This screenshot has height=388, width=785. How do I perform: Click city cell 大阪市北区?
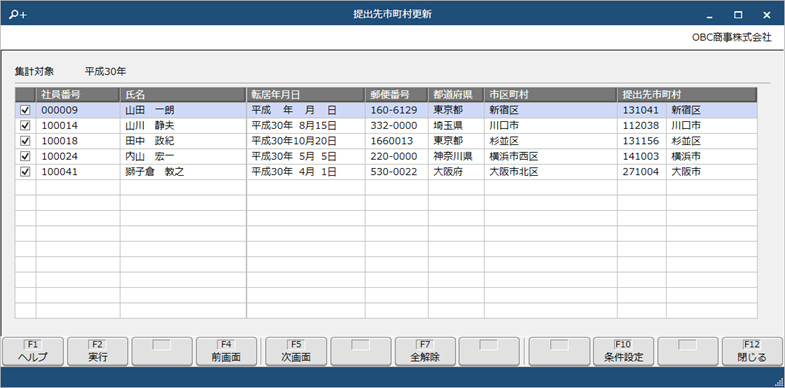click(551, 172)
